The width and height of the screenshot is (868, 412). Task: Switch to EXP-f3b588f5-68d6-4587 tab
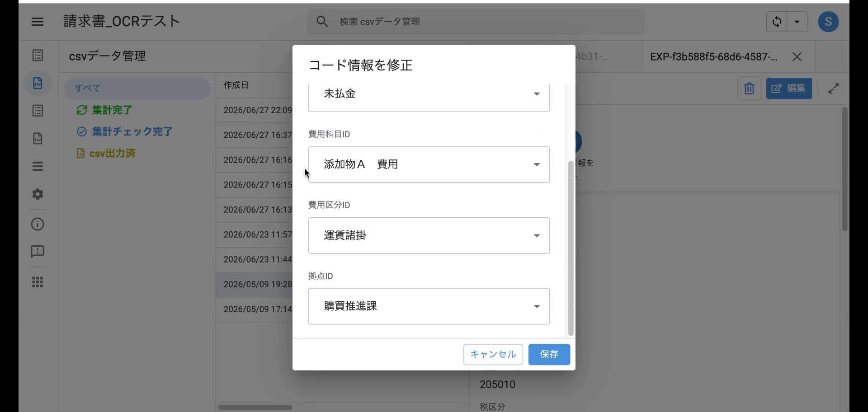714,57
